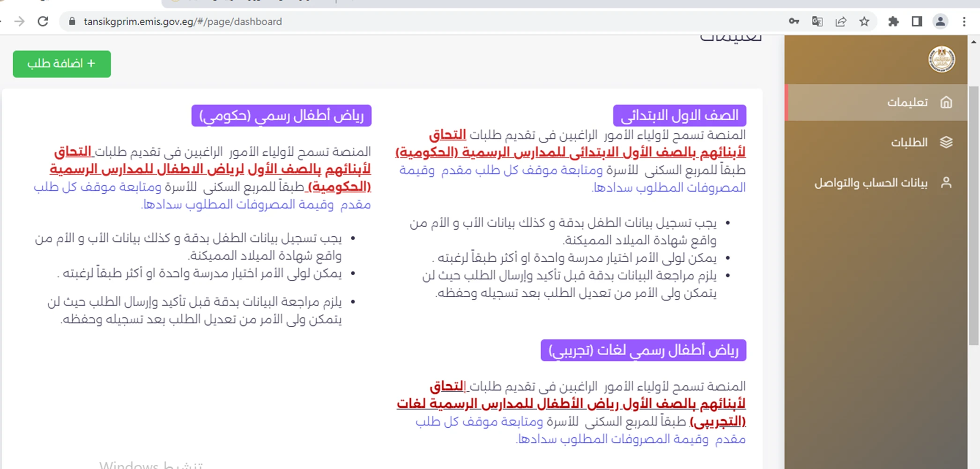The width and height of the screenshot is (980, 469).
Task: Click the page scrollbar thumb
Action: pyautogui.click(x=974, y=215)
